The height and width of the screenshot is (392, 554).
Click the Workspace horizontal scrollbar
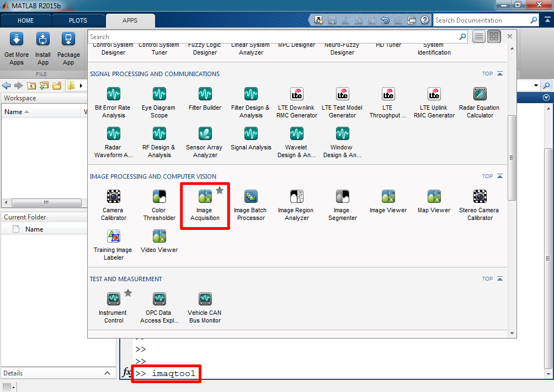(46, 202)
